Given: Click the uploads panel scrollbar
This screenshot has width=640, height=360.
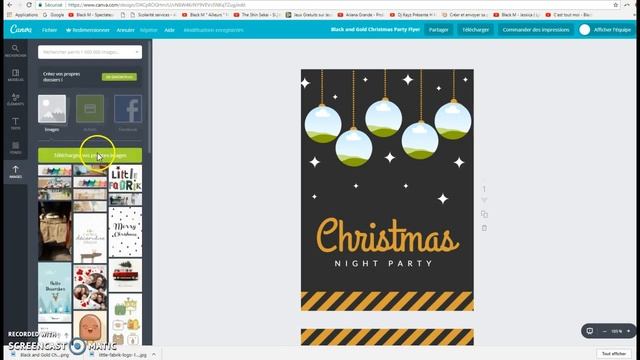Looking at the screenshot, I should pyautogui.click(x=150, y=98).
